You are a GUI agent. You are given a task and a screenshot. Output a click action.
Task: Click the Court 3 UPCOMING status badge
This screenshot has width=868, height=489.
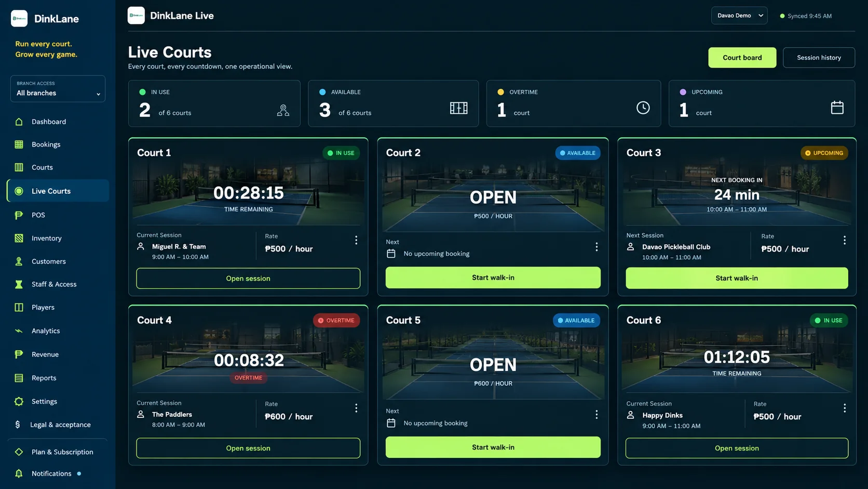[x=824, y=153]
